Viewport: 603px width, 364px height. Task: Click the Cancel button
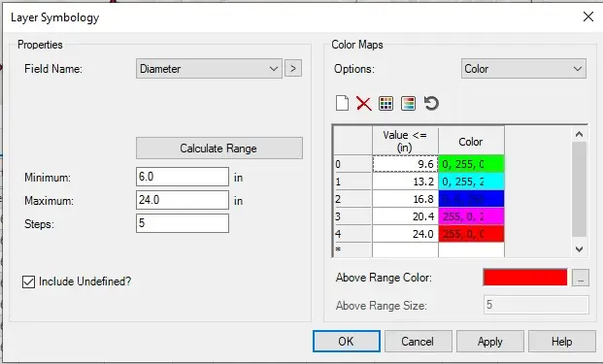click(x=419, y=342)
